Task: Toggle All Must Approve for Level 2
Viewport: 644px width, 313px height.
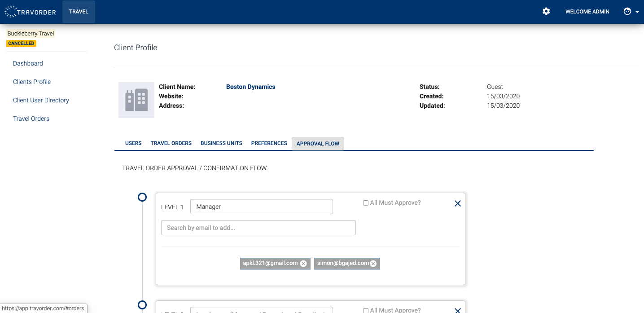Action: (x=366, y=310)
